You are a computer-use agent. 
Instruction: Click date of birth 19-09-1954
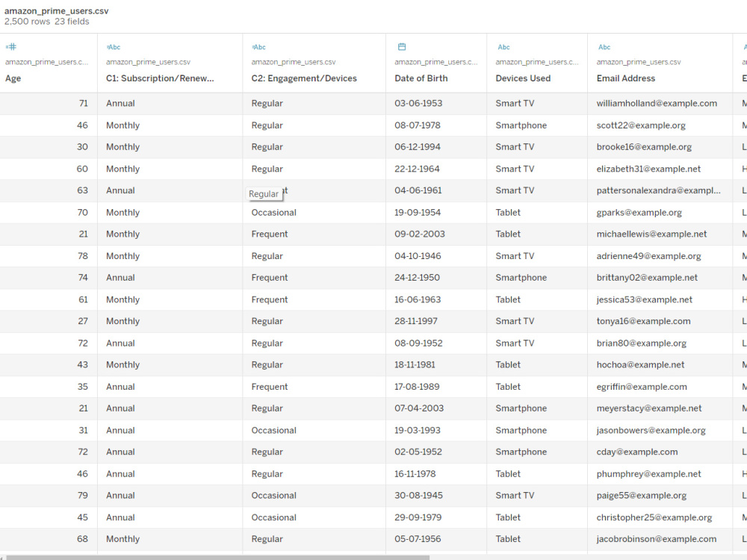[418, 212]
